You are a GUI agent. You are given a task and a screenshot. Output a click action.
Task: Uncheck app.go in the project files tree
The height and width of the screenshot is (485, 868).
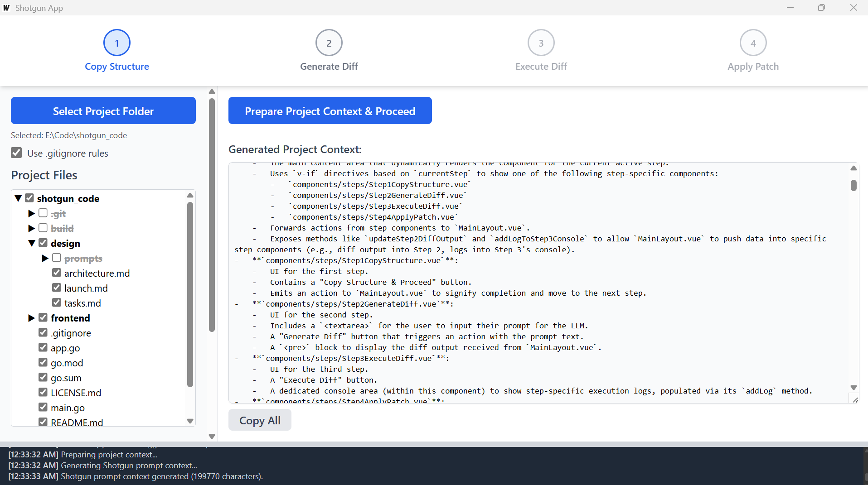point(43,347)
